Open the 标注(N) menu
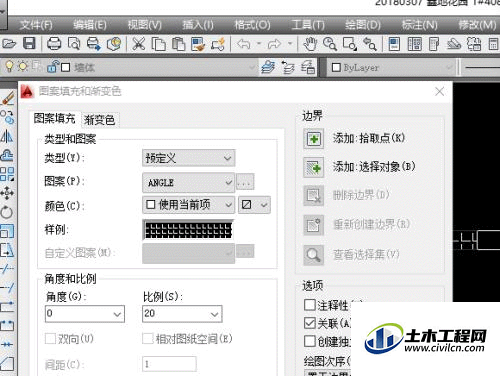This screenshot has height=376, width=500. click(x=419, y=25)
